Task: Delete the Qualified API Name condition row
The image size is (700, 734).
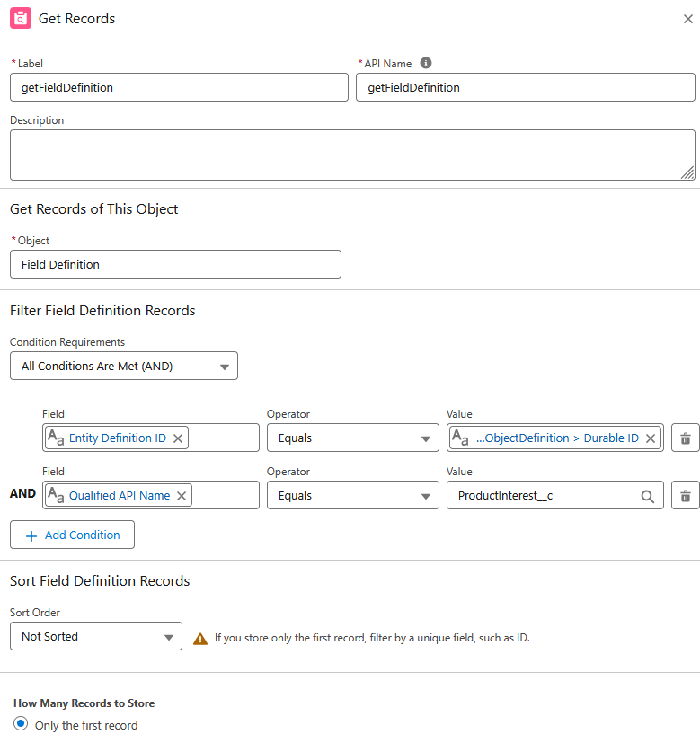Action: tap(686, 495)
